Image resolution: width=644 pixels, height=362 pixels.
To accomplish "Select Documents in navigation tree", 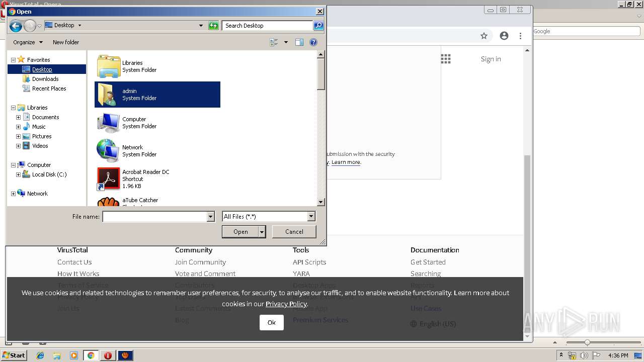I will tap(45, 117).
